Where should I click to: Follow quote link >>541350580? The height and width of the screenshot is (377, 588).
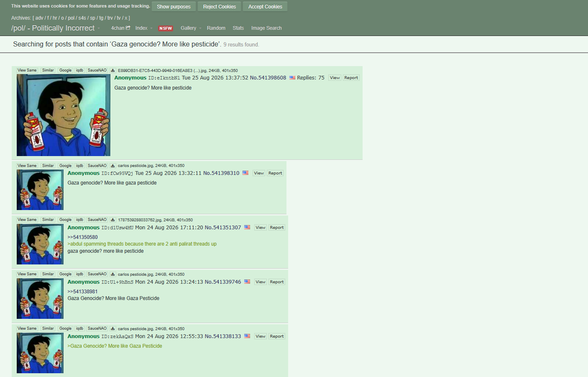click(83, 237)
